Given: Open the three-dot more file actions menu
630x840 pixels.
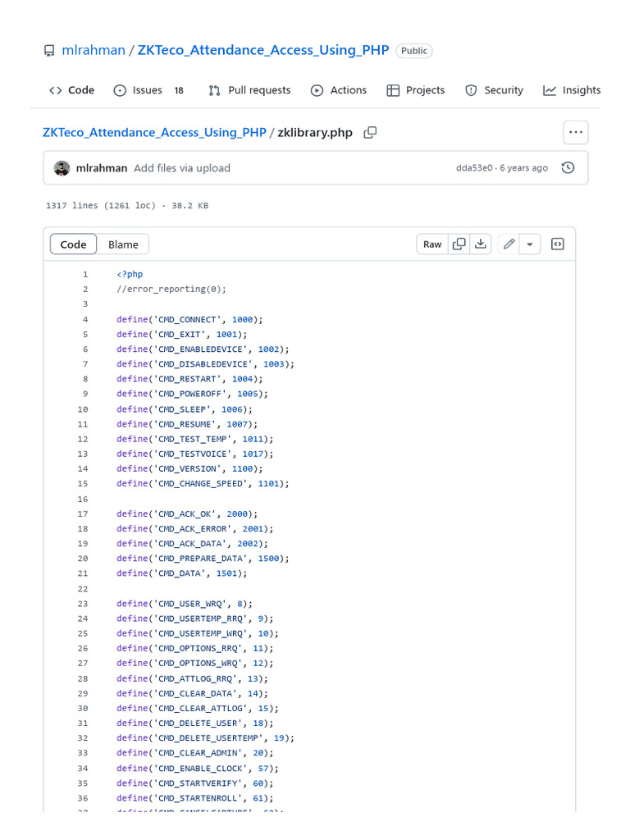Looking at the screenshot, I should pyautogui.click(x=576, y=132).
